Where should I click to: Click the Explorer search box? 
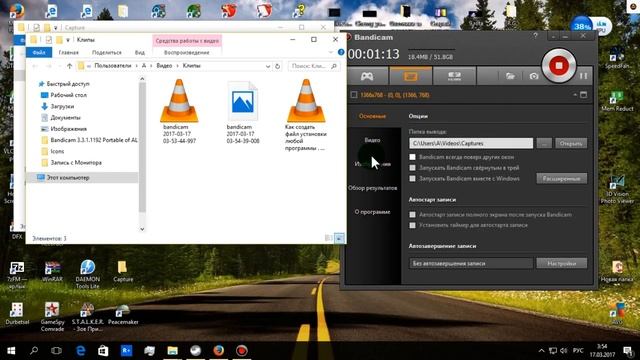pos(313,66)
